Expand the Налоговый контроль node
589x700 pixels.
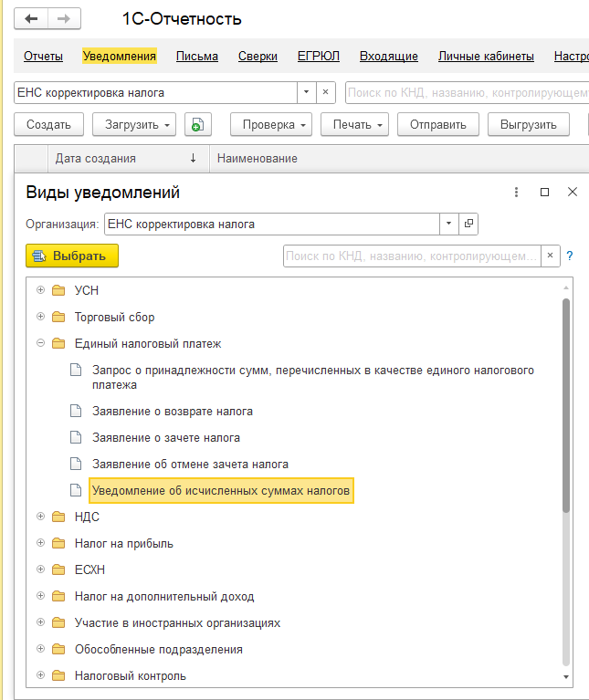point(40,675)
